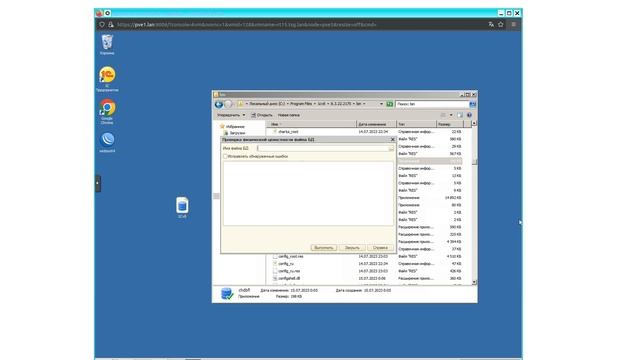Click the file list scrollbar up arrow
This screenshot has height=360, width=640.
tap(474, 123)
